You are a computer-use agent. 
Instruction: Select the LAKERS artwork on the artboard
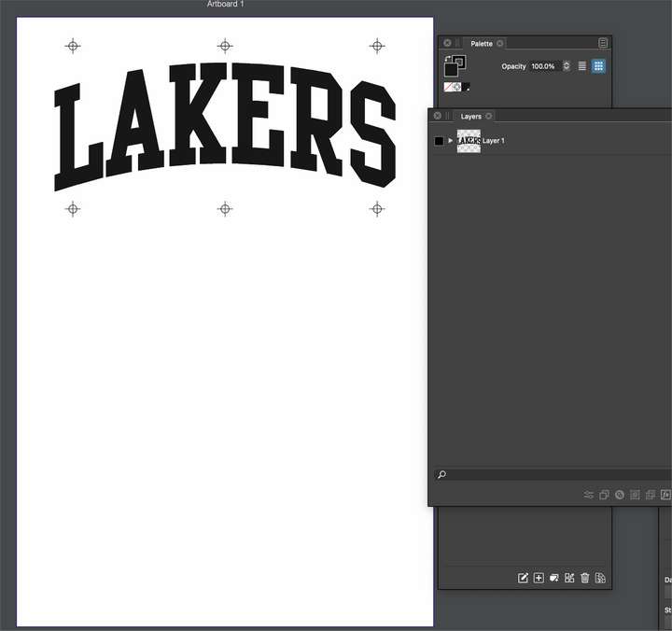click(x=225, y=126)
